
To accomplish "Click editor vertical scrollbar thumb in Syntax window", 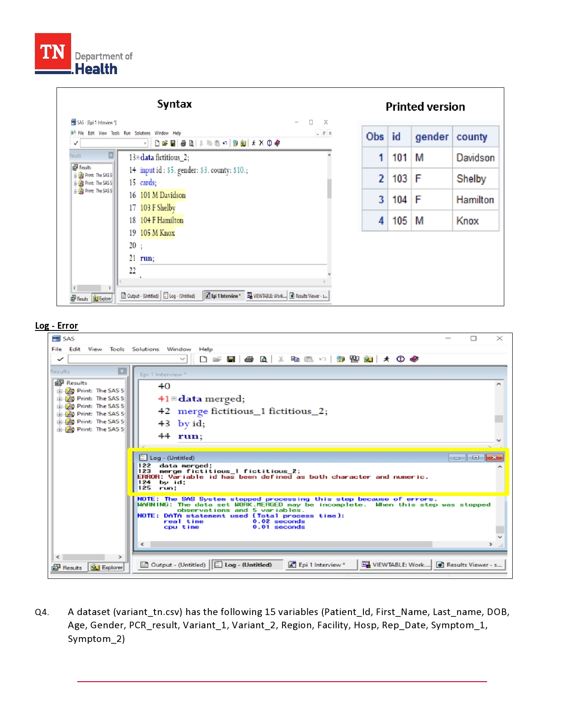I will (x=329, y=188).
